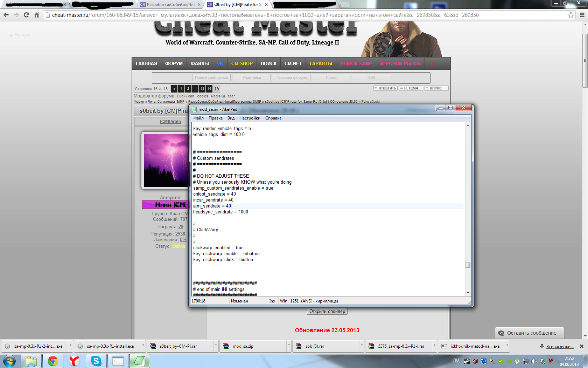Expand dropdown for iskhodnik-metod-na....exe download
The image size is (588, 368).
[507, 346]
